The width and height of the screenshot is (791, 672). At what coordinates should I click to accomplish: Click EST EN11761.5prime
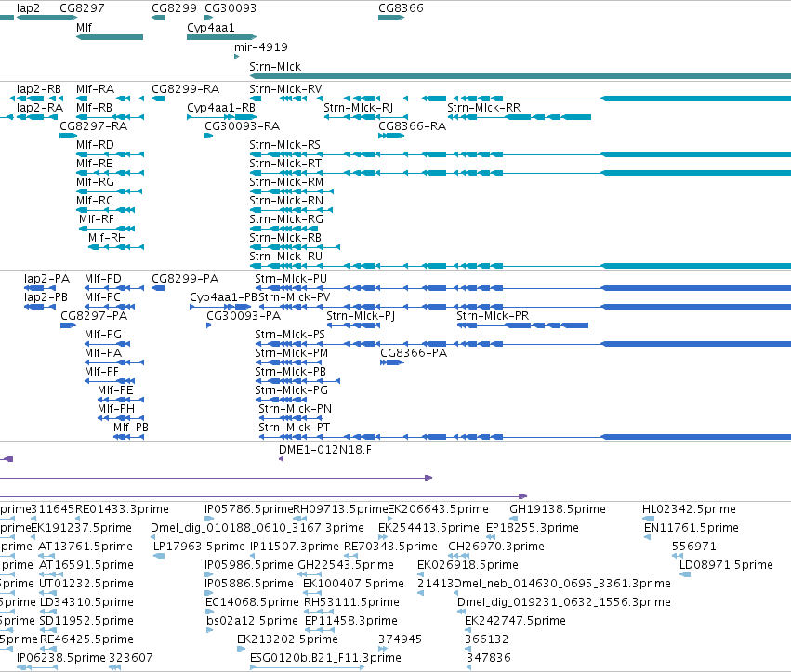point(692,528)
